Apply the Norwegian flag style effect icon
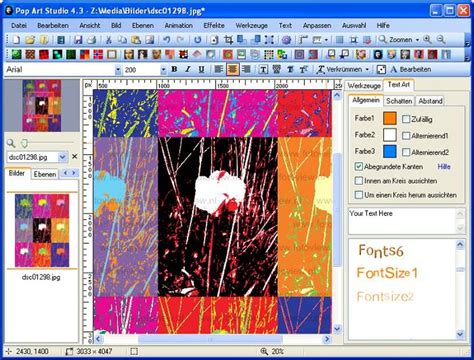Viewport: 474px width, 360px height. pyautogui.click(x=98, y=54)
